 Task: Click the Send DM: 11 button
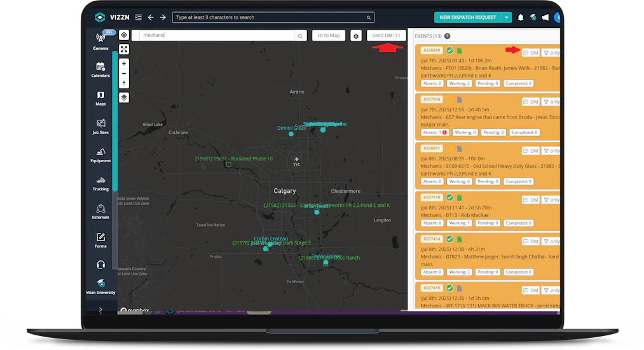(387, 36)
